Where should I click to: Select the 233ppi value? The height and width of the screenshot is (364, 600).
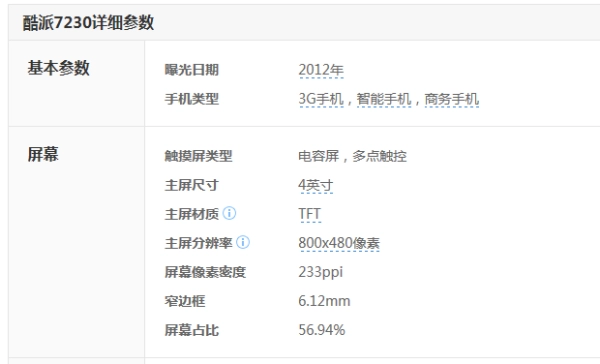click(x=321, y=272)
